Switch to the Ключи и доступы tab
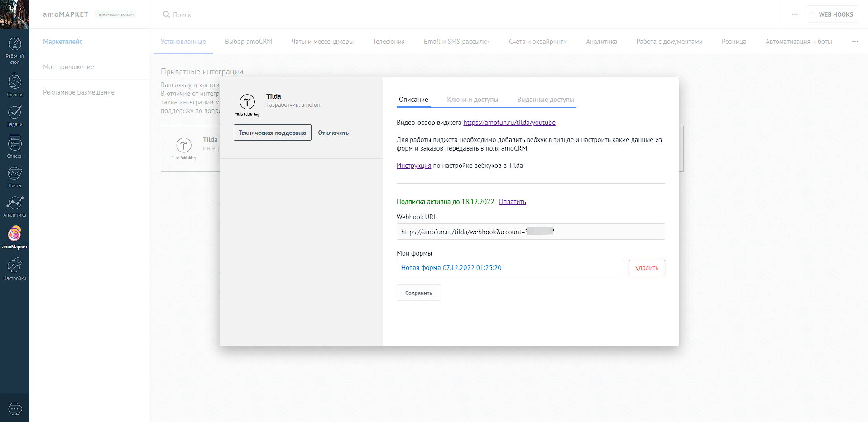 pos(472,100)
